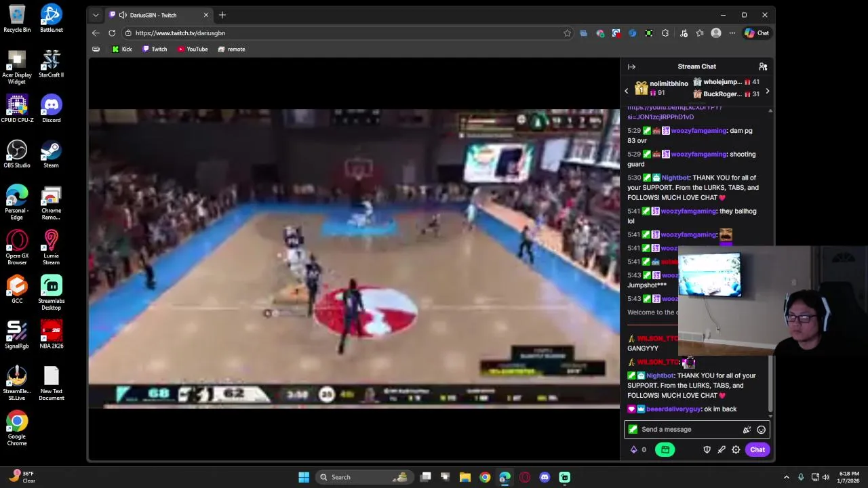The image size is (868, 488).
Task: Click the purple Chat send button
Action: pos(757,449)
